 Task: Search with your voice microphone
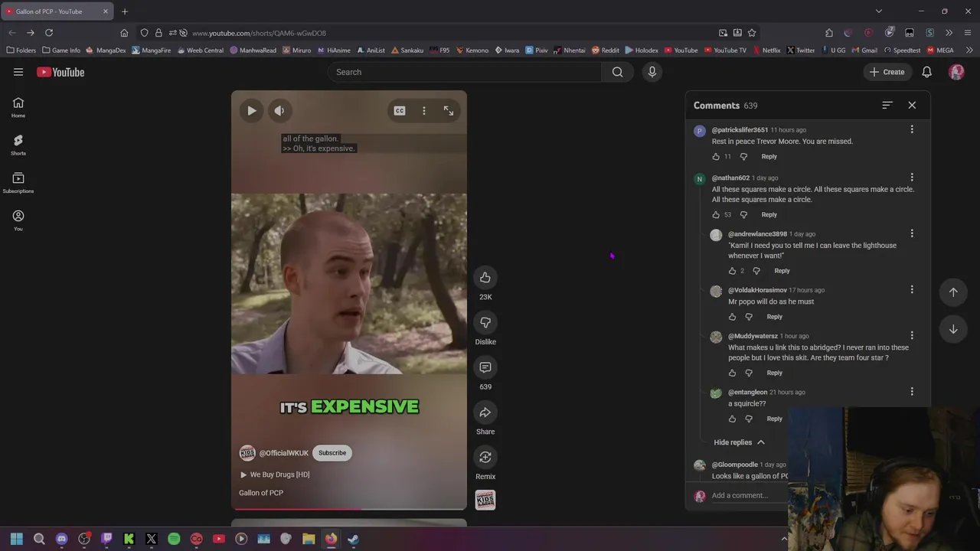(x=652, y=72)
